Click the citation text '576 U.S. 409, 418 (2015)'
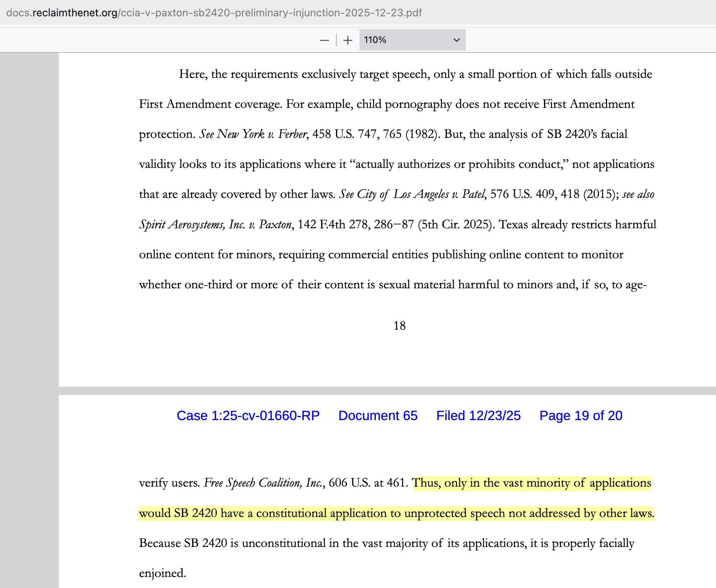This screenshot has width=716, height=588. tap(554, 194)
